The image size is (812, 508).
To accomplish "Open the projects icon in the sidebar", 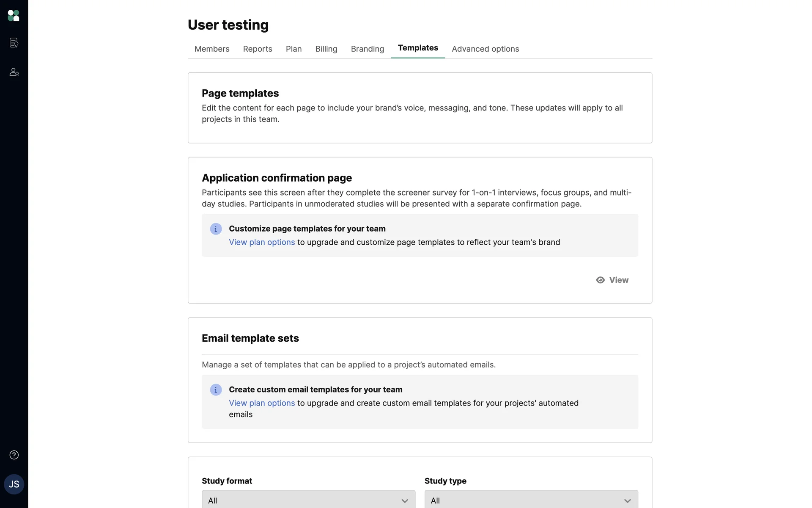I will pos(14,43).
